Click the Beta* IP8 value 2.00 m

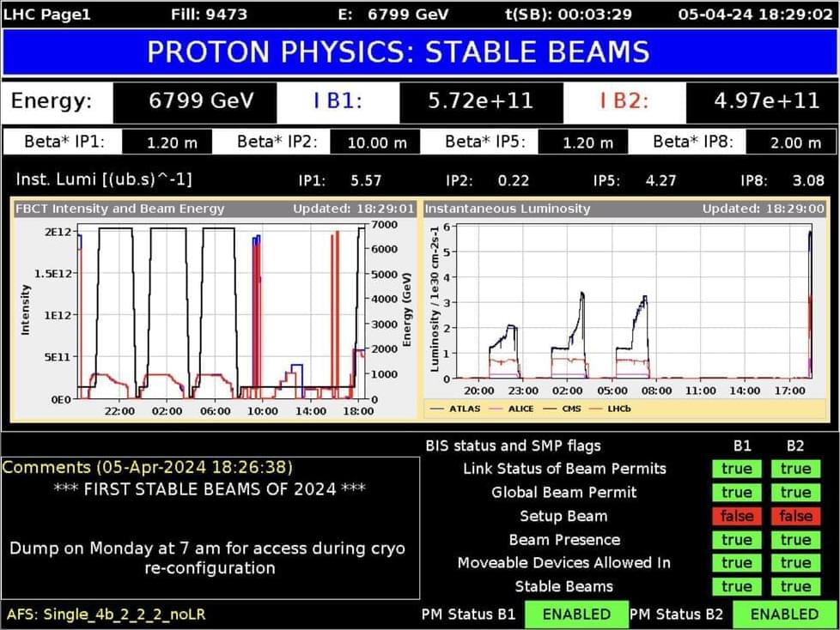click(790, 142)
